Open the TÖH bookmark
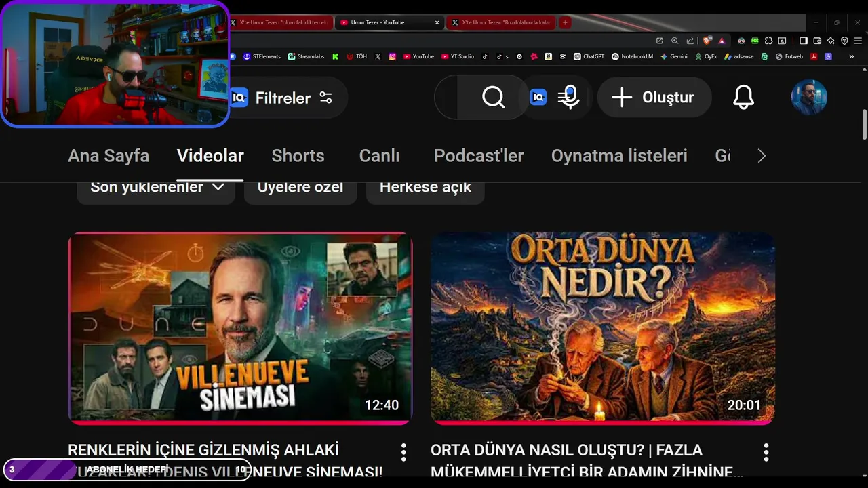The width and height of the screenshot is (868, 488). click(x=357, y=56)
